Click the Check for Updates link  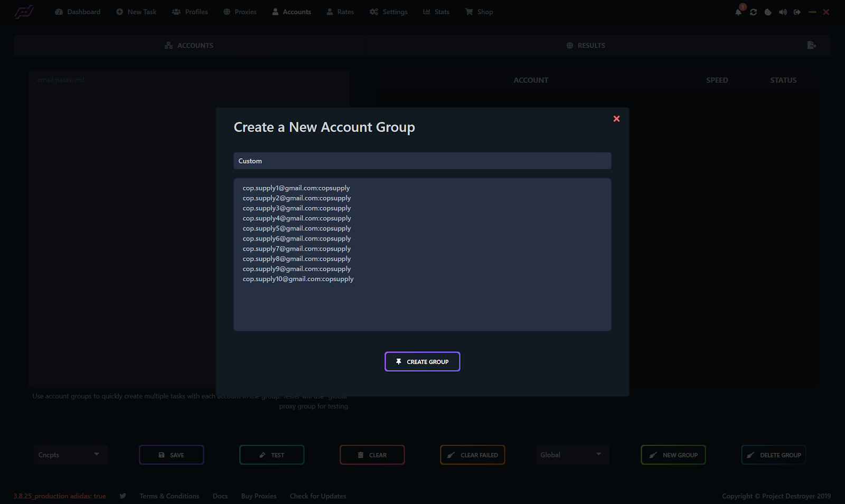pos(318,496)
